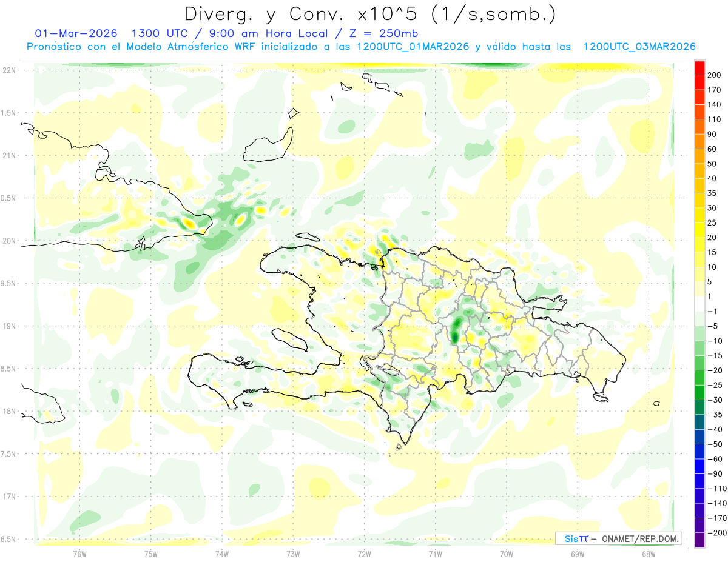Click the red color bar segment above 200
This screenshot has width=728, height=562.
(699, 68)
